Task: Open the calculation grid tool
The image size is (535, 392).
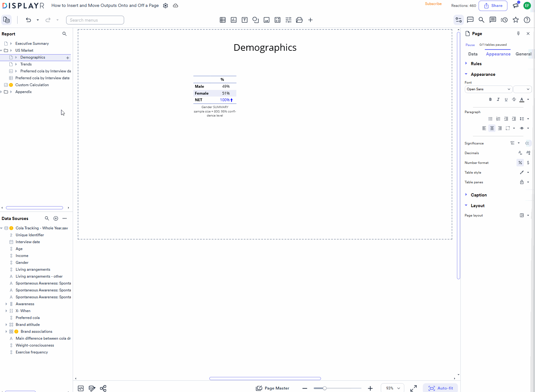Action: (x=277, y=20)
